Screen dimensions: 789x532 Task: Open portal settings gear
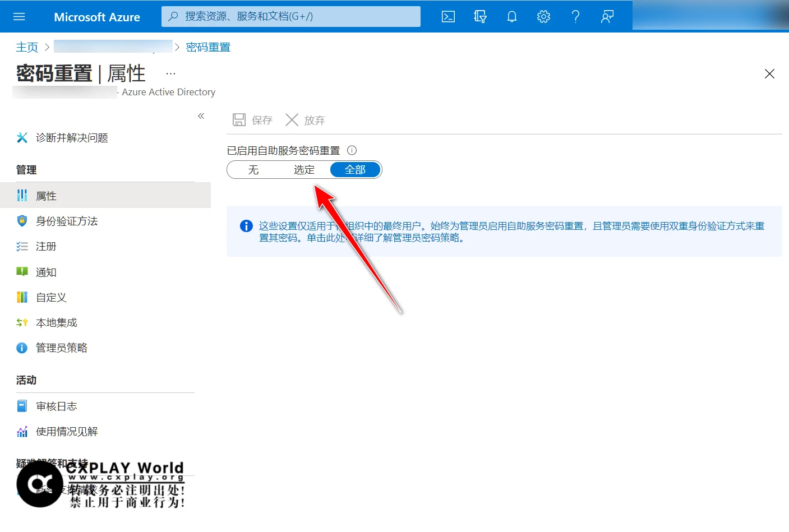coord(543,17)
